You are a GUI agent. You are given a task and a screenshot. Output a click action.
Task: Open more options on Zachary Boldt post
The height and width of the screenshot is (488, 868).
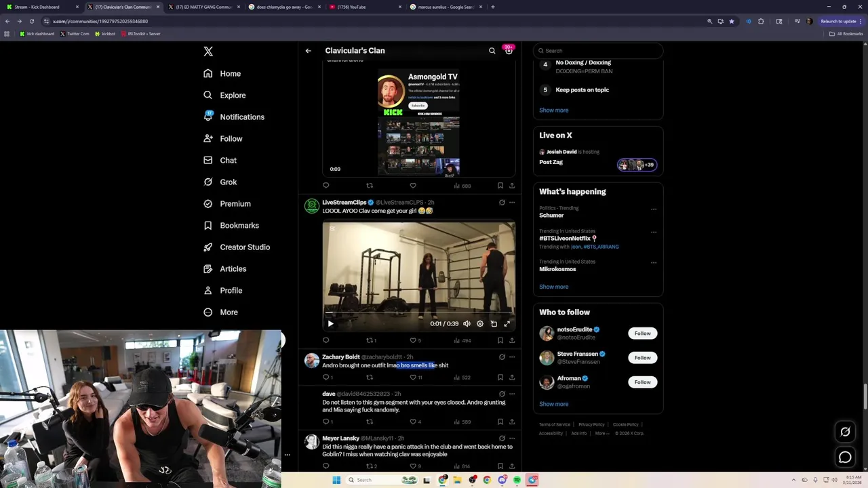(512, 357)
